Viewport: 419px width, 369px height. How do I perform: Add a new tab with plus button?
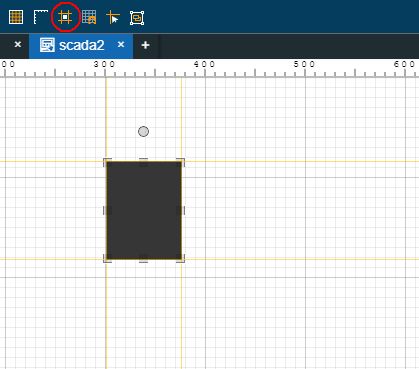point(145,45)
